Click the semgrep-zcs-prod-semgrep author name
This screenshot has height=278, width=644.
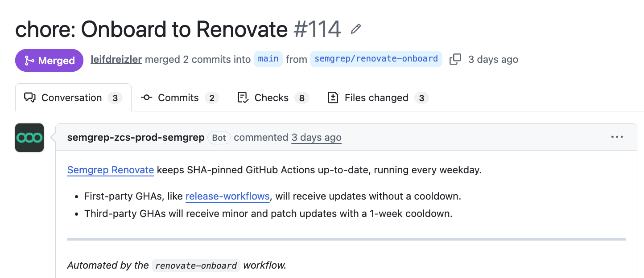(x=136, y=137)
